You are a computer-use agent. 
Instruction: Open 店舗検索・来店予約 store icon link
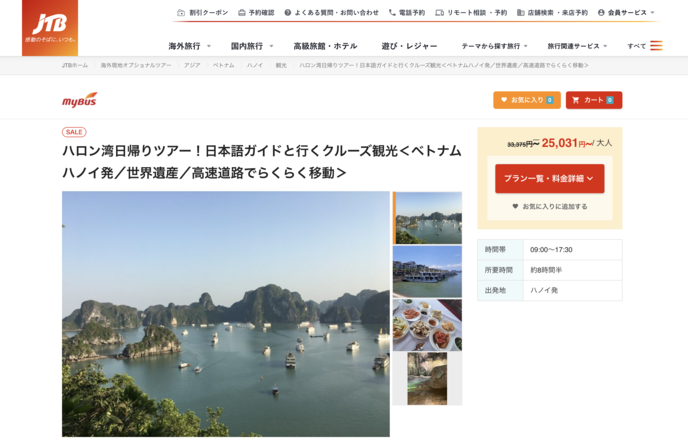point(552,13)
